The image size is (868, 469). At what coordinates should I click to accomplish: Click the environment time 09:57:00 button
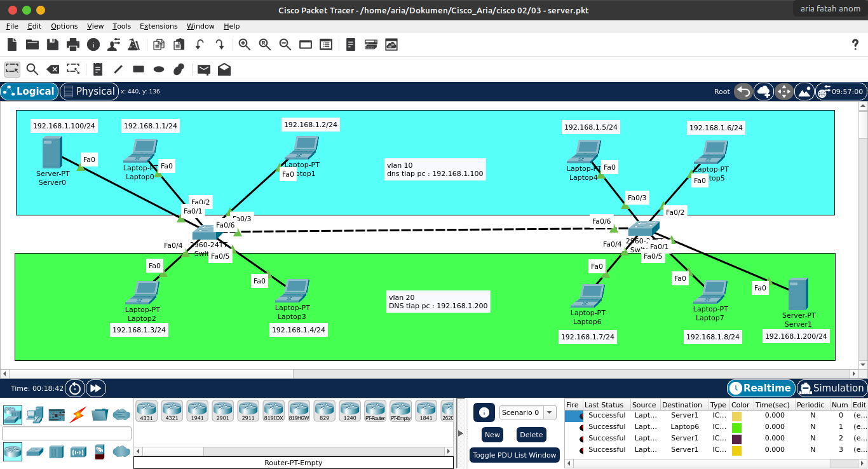point(841,92)
